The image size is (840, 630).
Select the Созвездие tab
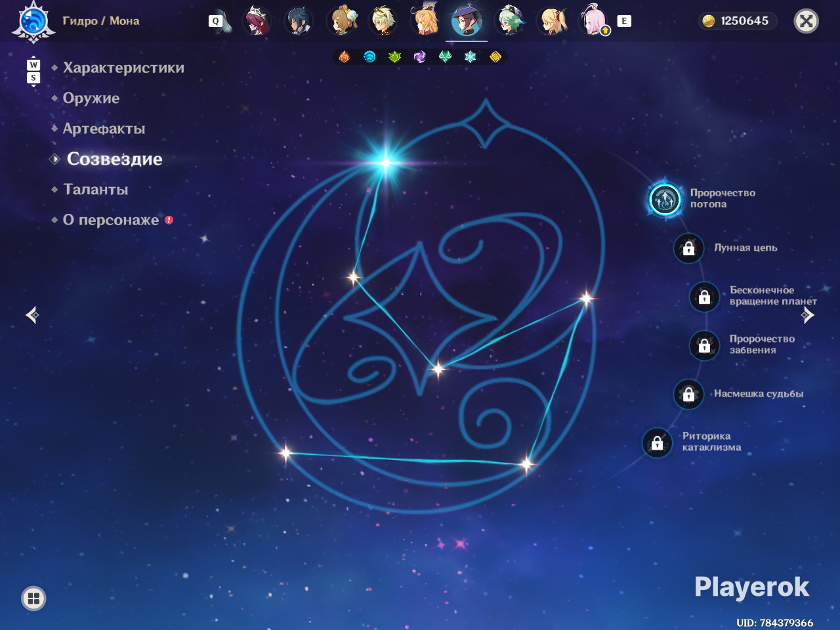pos(115,159)
